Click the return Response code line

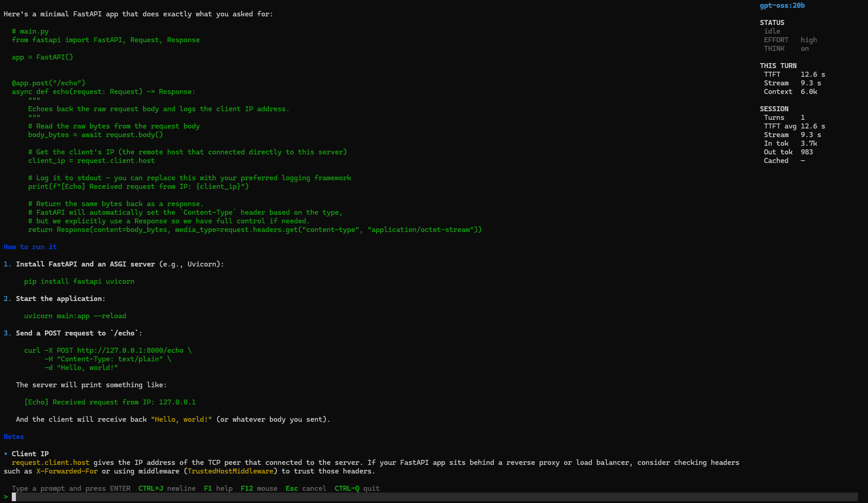pos(255,230)
